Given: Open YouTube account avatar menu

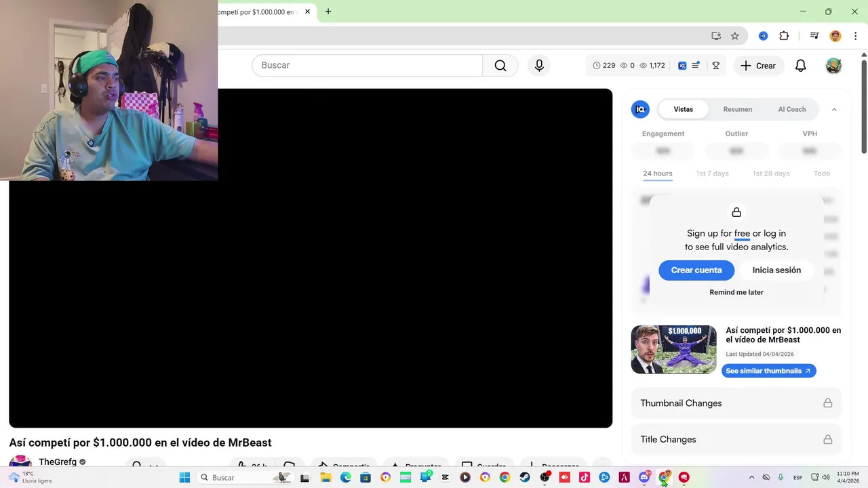Looking at the screenshot, I should pyautogui.click(x=833, y=66).
